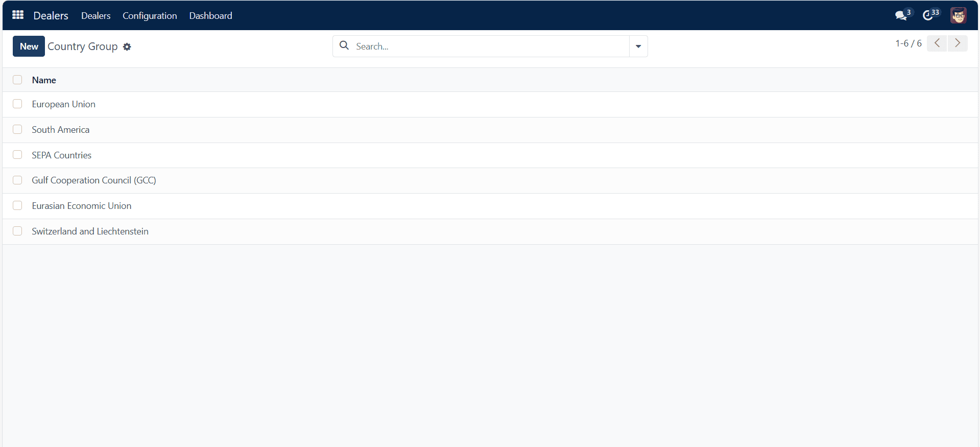The height and width of the screenshot is (447, 980).
Task: Create a New country group
Action: [29, 46]
